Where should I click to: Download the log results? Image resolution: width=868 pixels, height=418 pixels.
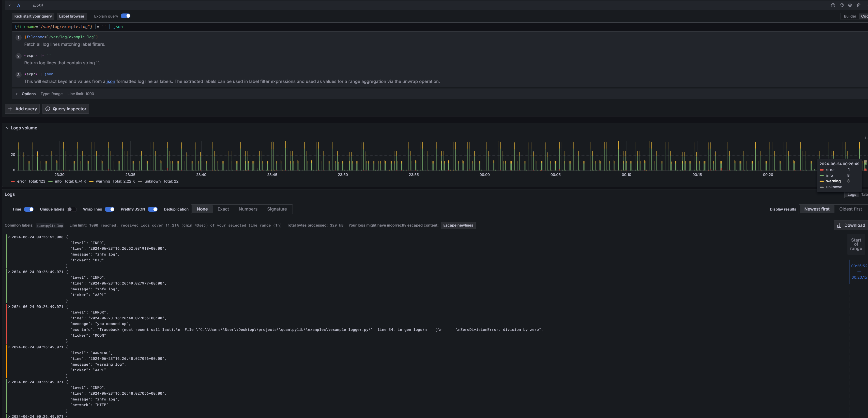(x=851, y=226)
